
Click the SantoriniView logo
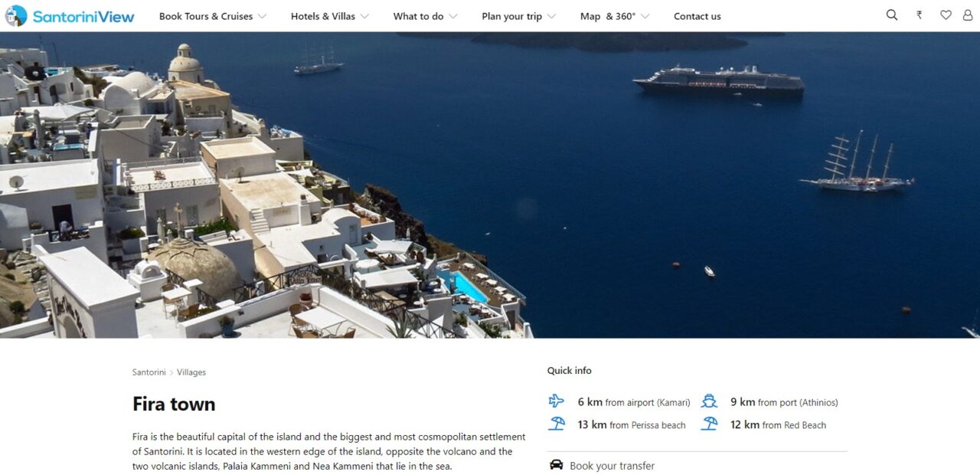[x=69, y=15]
